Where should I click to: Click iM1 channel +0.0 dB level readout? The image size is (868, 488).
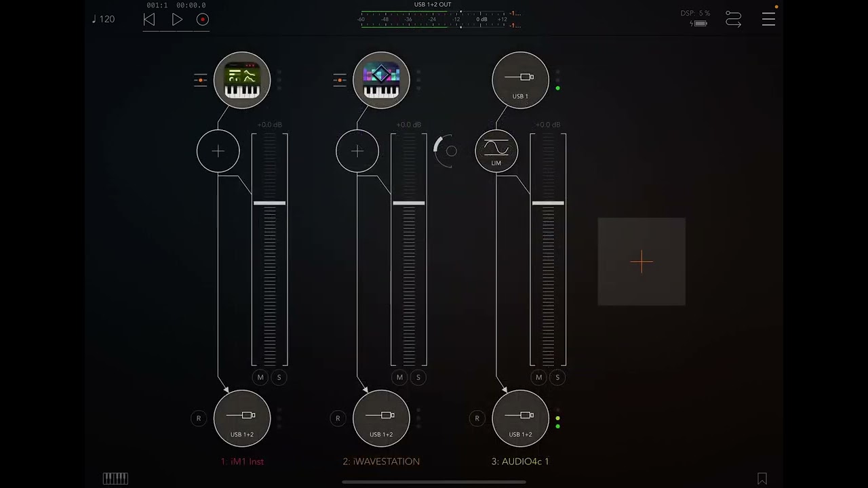270,125
